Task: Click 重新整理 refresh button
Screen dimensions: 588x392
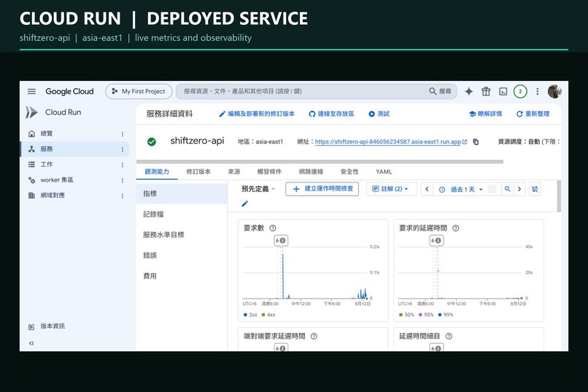Action: 533,114
